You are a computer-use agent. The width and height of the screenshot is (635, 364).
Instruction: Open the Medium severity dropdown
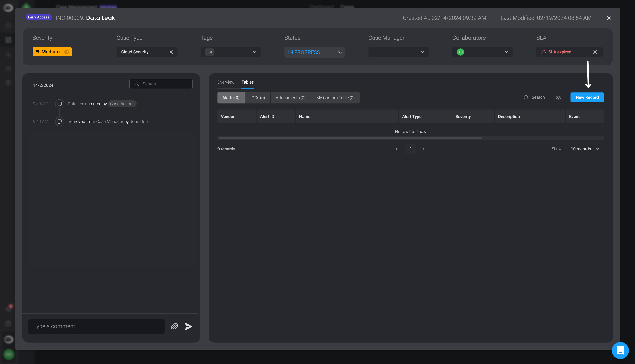click(67, 52)
